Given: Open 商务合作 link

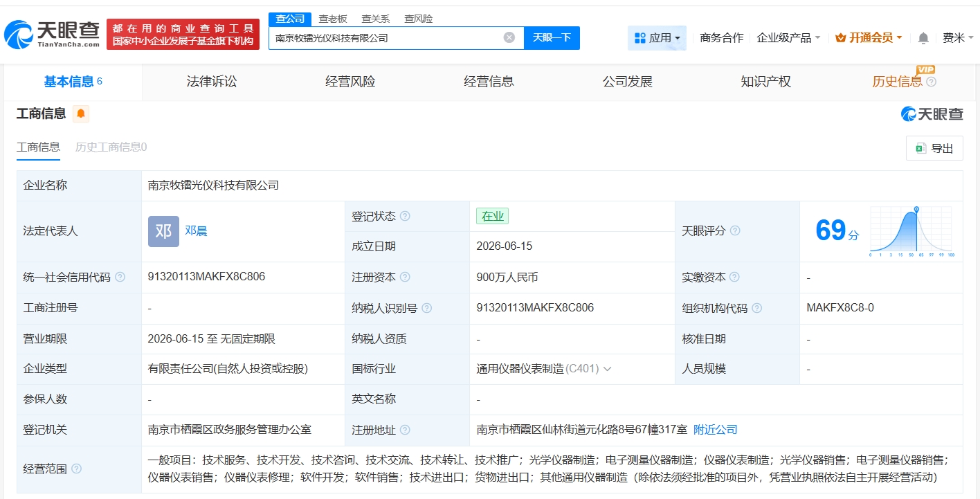Looking at the screenshot, I should tap(722, 38).
